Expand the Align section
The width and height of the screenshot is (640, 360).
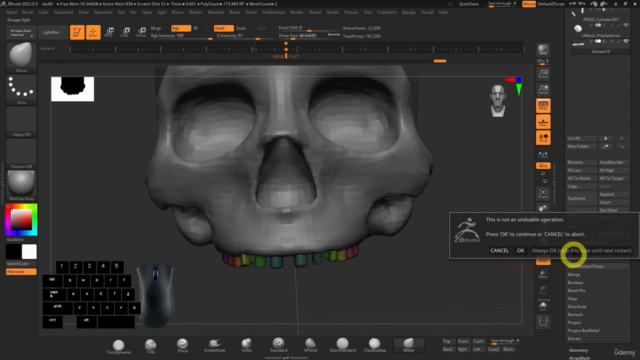coord(572,298)
